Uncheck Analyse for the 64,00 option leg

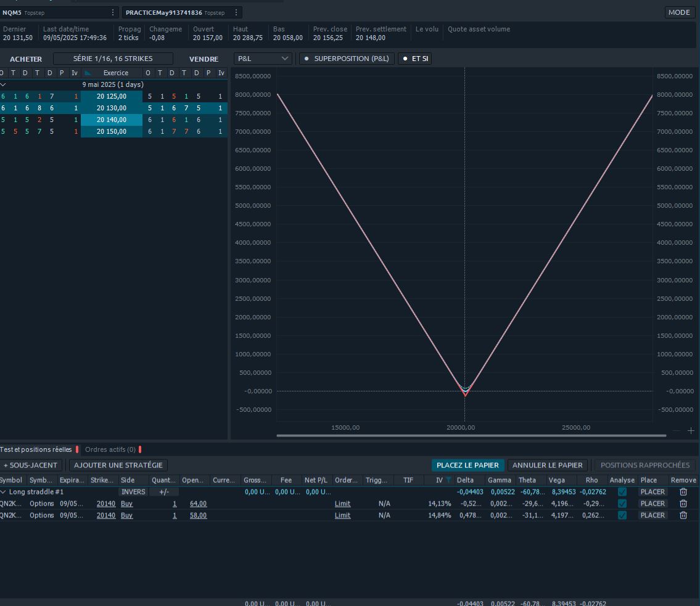tap(622, 504)
